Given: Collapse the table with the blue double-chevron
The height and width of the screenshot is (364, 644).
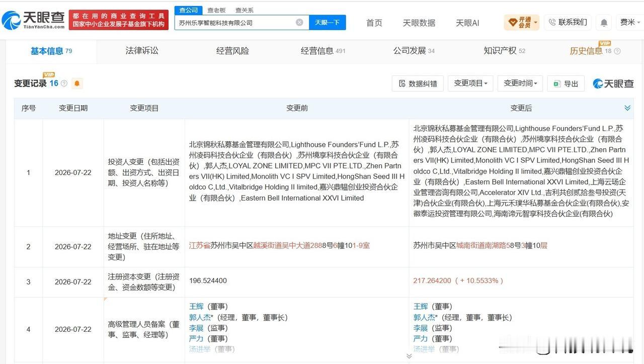Looking at the screenshot, I should click(627, 108).
